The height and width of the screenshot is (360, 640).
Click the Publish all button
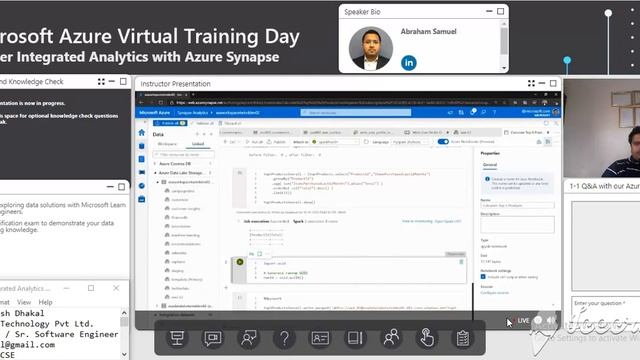[x=169, y=123]
